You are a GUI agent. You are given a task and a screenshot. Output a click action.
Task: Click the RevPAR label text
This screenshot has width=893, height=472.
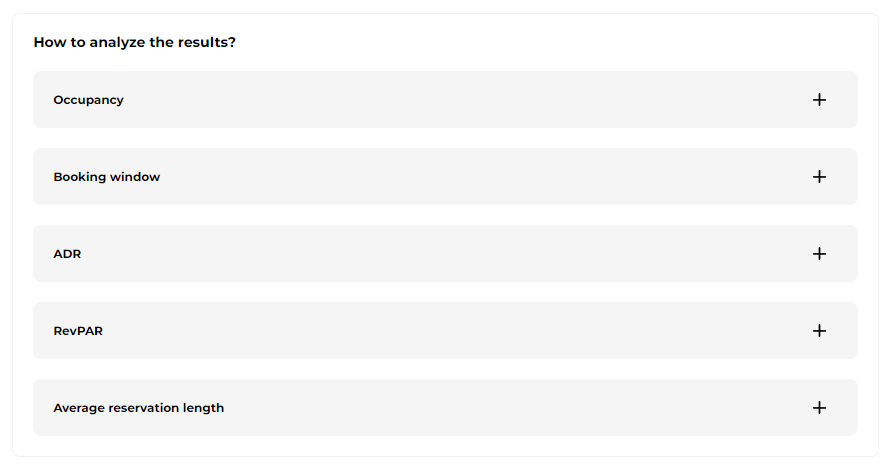pos(78,331)
